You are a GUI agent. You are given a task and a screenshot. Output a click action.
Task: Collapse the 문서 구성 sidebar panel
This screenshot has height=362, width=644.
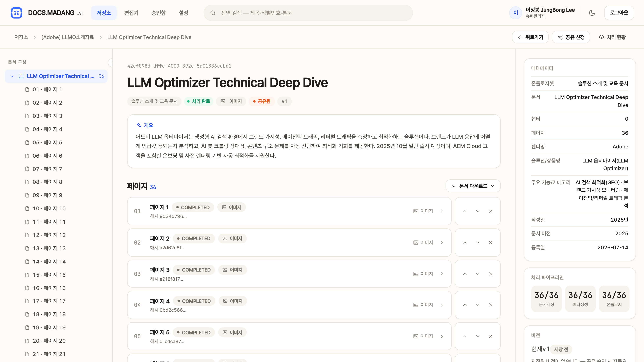[x=111, y=63]
